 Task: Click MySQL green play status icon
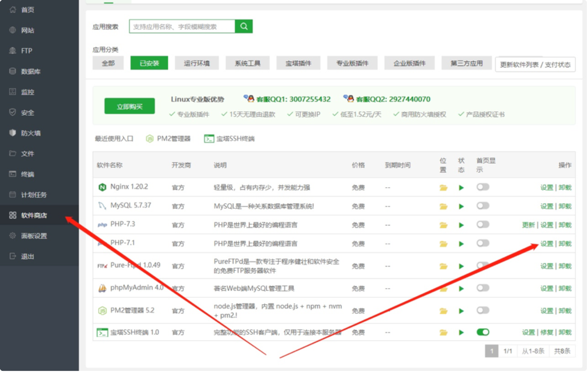[461, 206]
